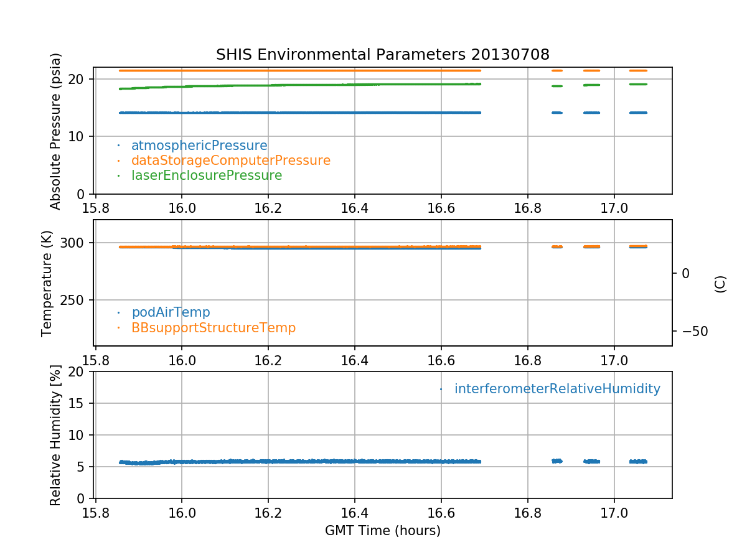Screen dimensions: 747x560
Task: Click the (C) secondary axis label
Action: click(720, 284)
